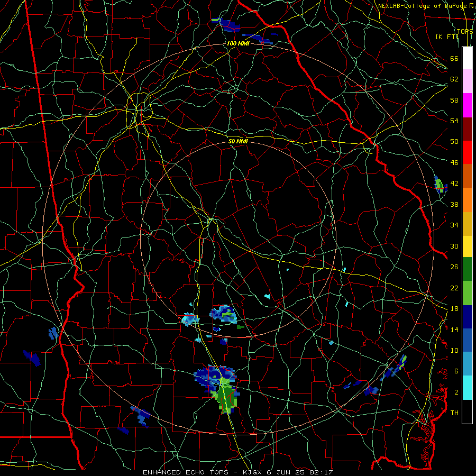
Task: Click the green echo cell beside the legend
Action: 440,184
